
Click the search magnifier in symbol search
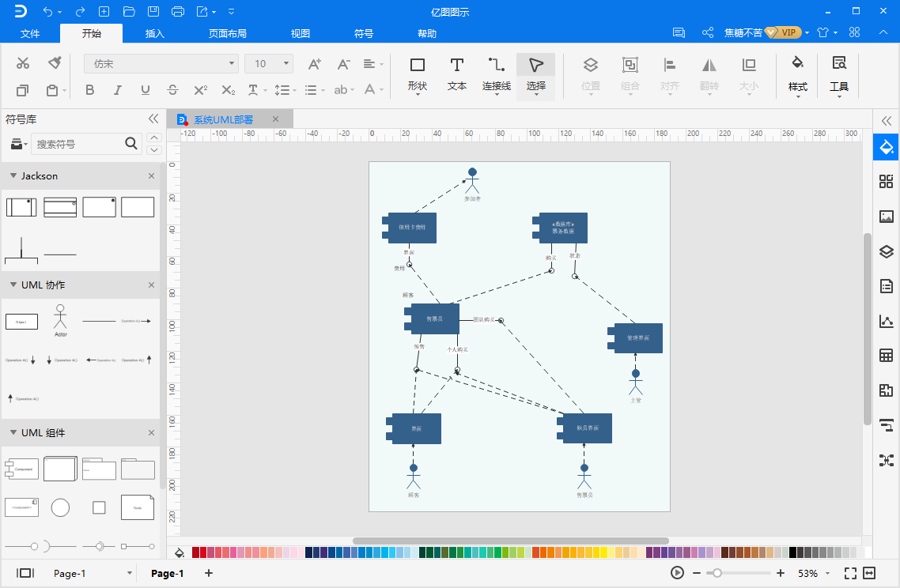(x=130, y=143)
